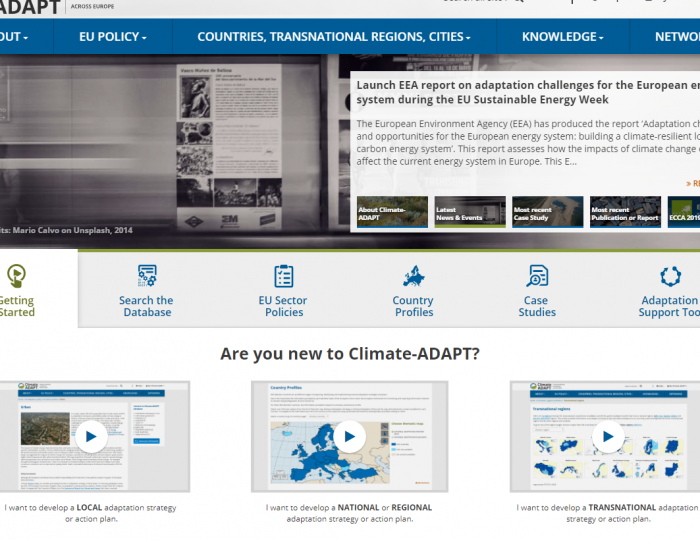This screenshot has width=700, height=540.
Task: Click the Search the Database icon
Action: point(147,275)
